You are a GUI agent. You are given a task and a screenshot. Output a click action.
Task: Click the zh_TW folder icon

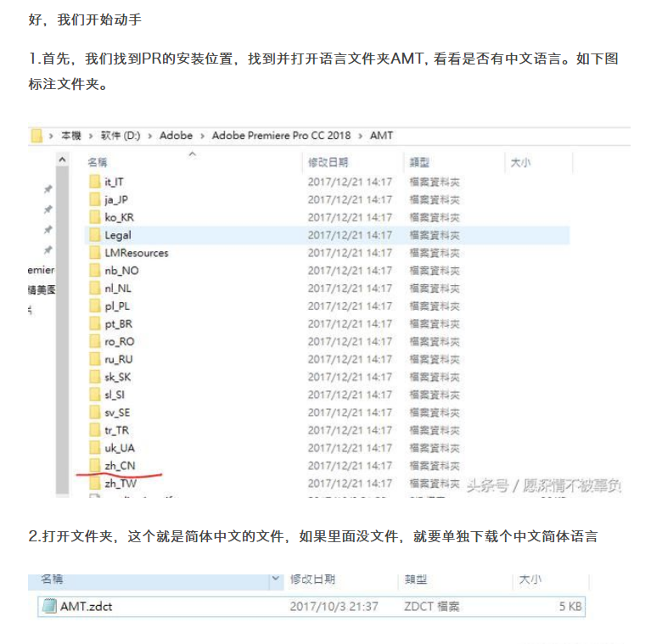point(94,483)
